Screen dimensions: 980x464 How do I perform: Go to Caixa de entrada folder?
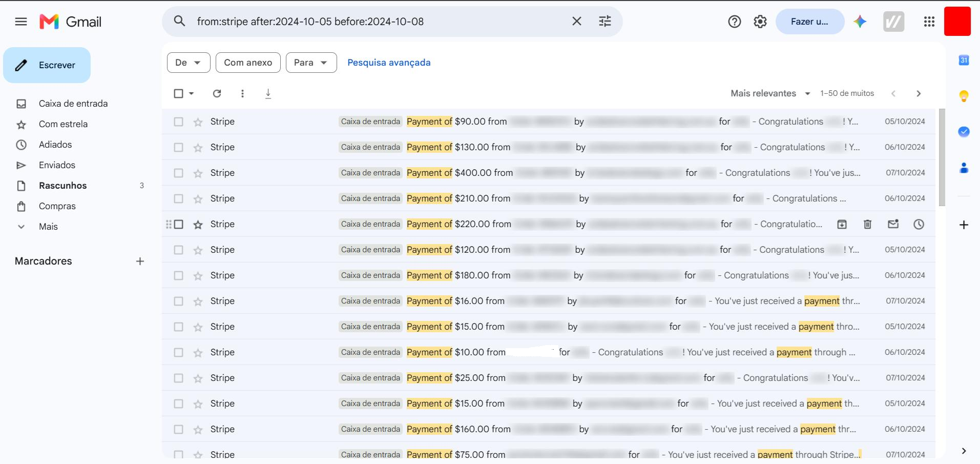(x=73, y=104)
